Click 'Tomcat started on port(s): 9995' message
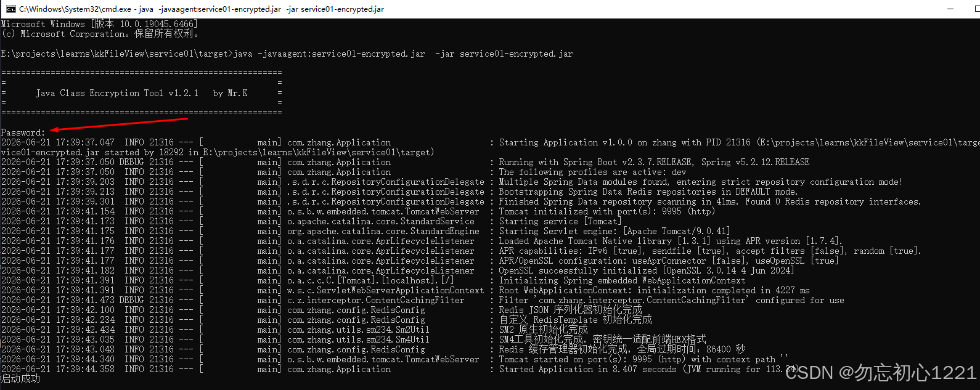The image size is (980, 390). tap(643, 359)
